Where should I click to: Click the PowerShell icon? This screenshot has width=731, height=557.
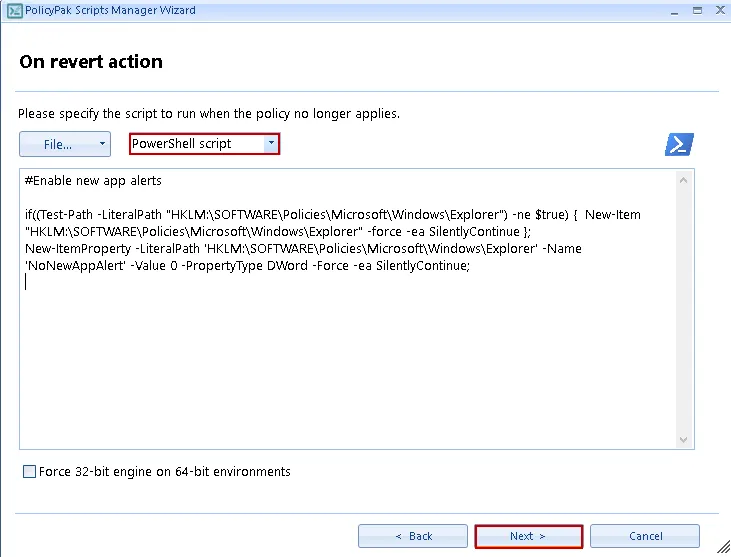pyautogui.click(x=679, y=144)
